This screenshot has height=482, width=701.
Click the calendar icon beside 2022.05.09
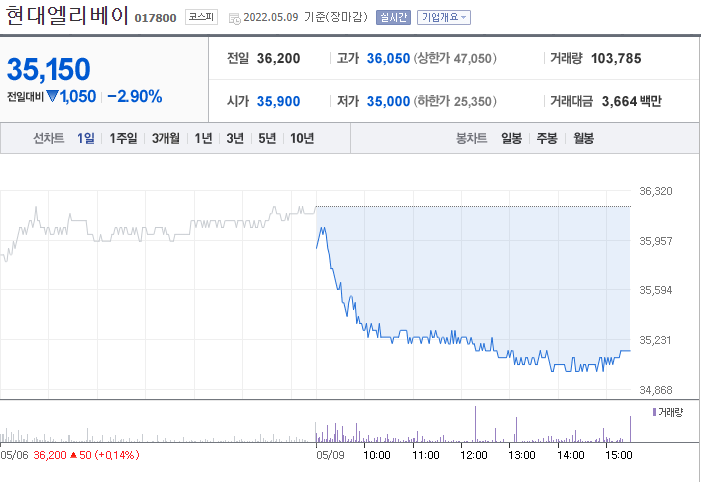(x=234, y=18)
